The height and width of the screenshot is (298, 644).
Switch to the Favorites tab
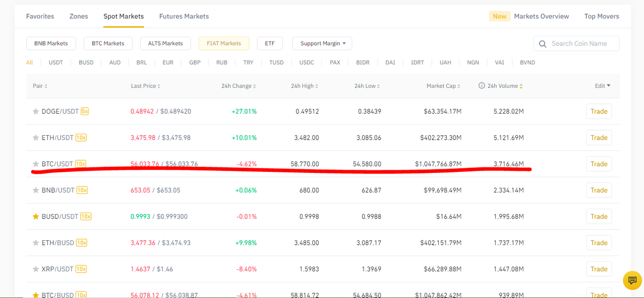[40, 16]
